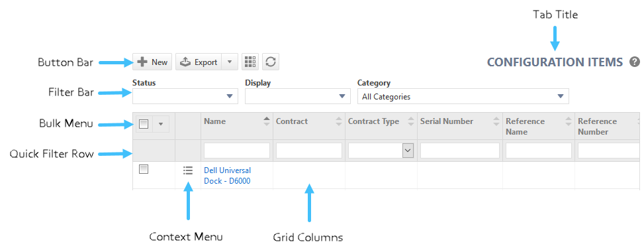This screenshot has width=644, height=252.
Task: Sort by the Contract column sort arrows
Action: (339, 121)
